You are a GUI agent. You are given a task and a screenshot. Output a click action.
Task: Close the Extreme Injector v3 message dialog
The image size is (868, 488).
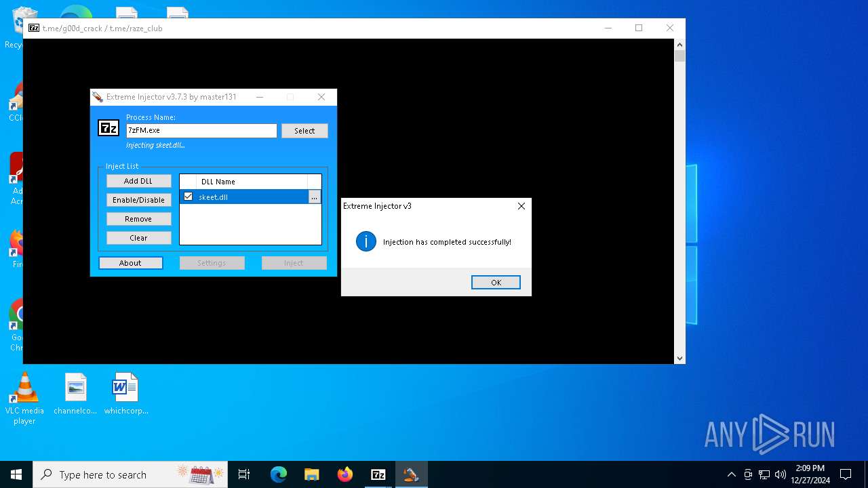tap(521, 206)
